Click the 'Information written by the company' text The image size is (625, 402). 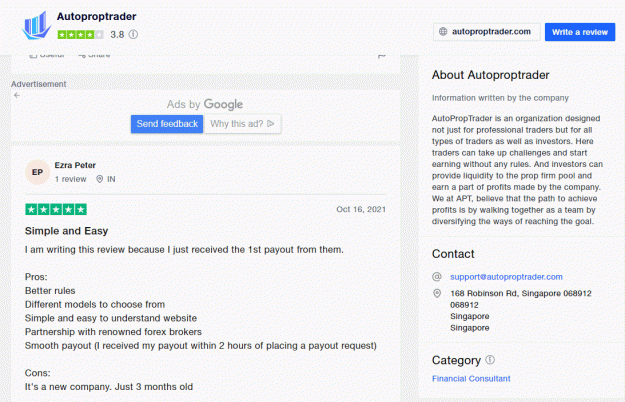(500, 98)
